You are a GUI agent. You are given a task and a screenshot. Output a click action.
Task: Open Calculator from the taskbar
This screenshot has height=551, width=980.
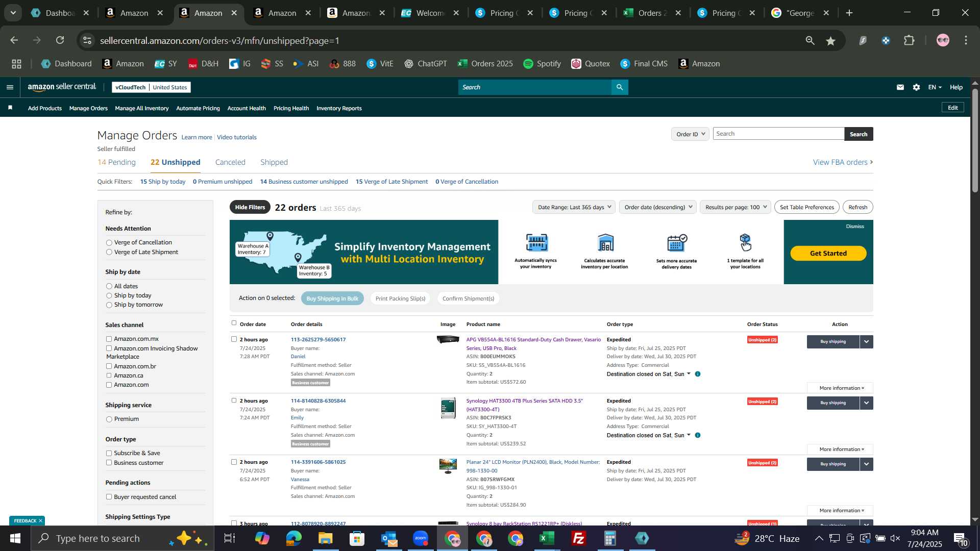point(610,538)
